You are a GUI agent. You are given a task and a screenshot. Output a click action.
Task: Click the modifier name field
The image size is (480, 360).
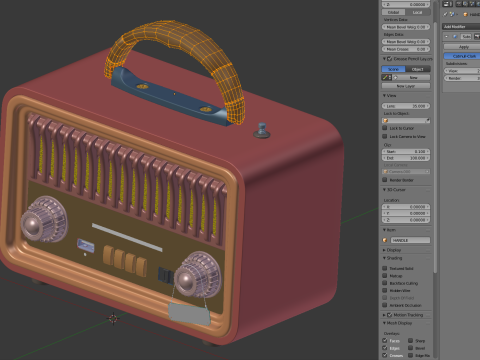(466, 36)
